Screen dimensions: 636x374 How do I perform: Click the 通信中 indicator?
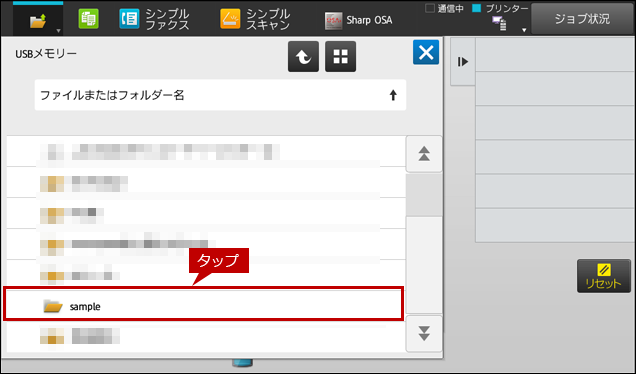coord(445,8)
